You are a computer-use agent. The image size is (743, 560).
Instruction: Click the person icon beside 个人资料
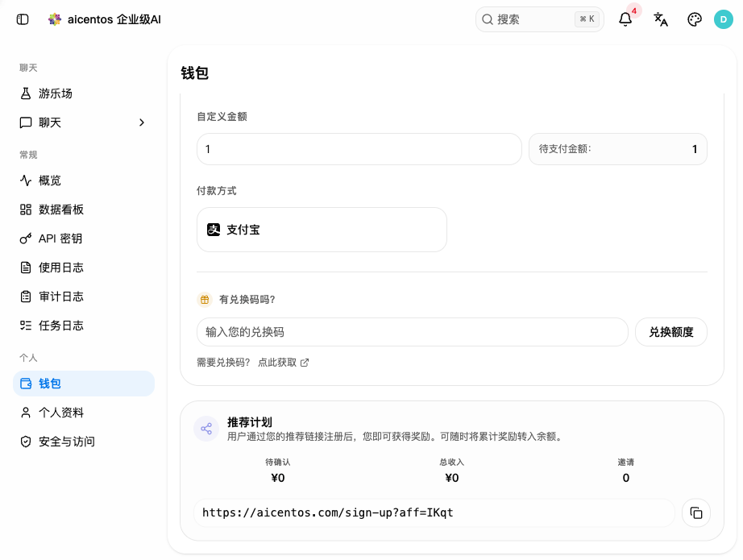[x=26, y=413]
